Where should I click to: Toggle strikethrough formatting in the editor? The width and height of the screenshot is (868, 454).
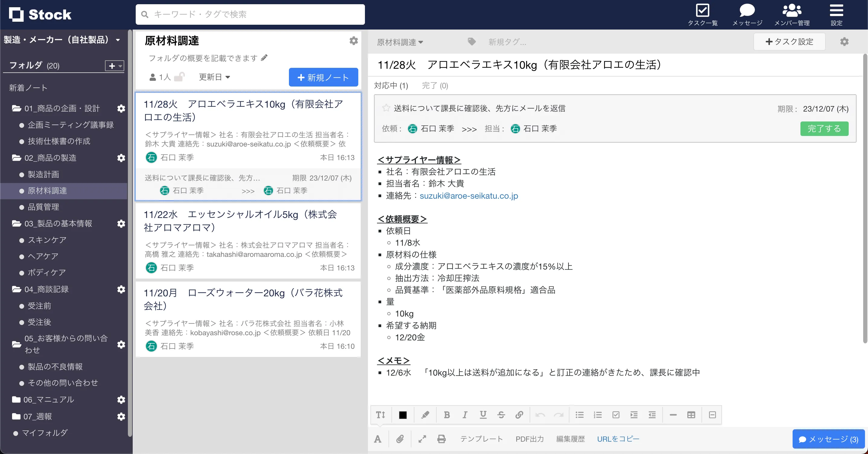501,415
